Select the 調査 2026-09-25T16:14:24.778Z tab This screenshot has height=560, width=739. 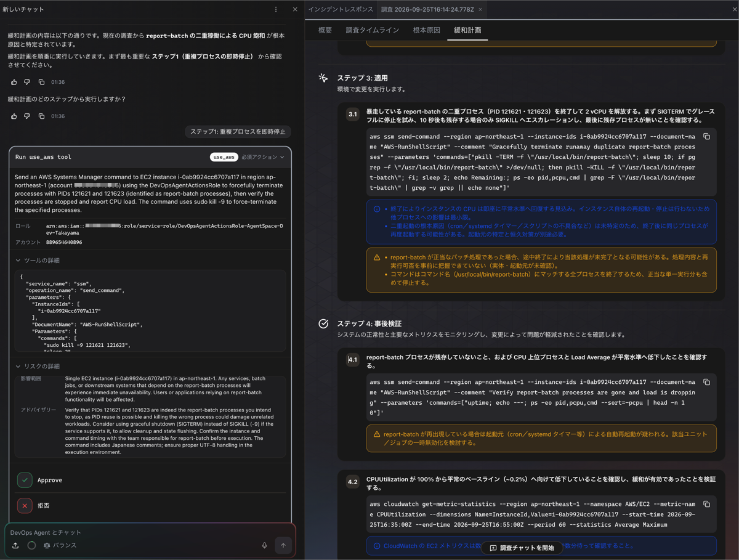427,9
